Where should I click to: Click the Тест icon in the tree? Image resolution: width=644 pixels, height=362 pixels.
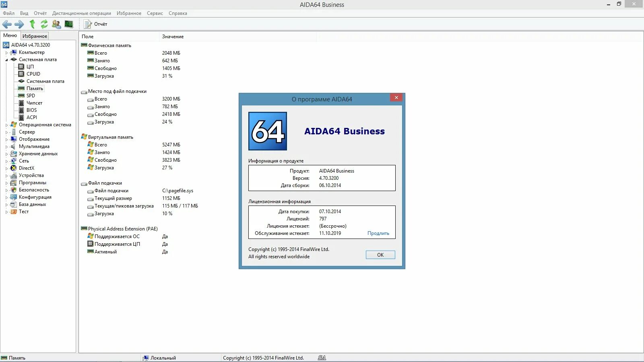pyautogui.click(x=14, y=212)
